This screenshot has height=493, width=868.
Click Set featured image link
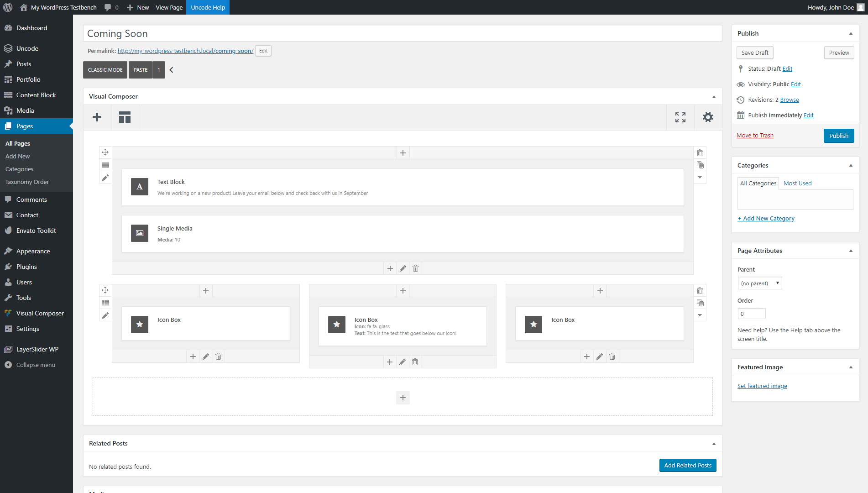click(762, 386)
